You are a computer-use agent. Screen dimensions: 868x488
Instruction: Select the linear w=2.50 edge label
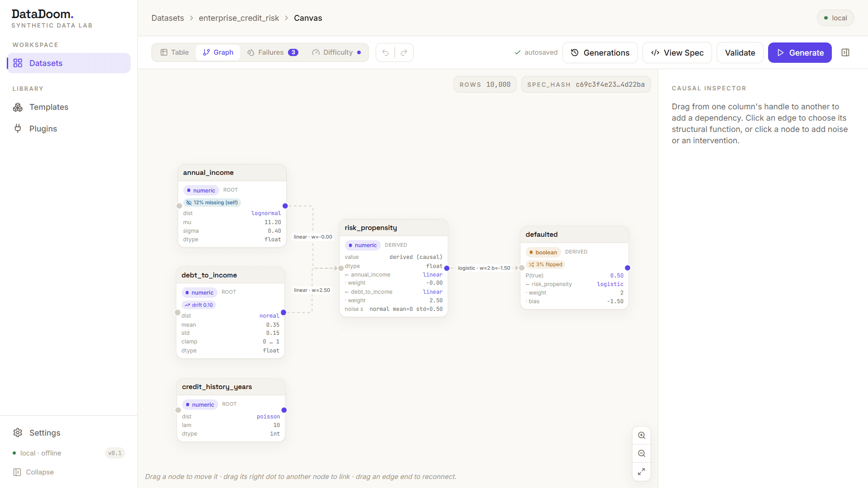[312, 290]
